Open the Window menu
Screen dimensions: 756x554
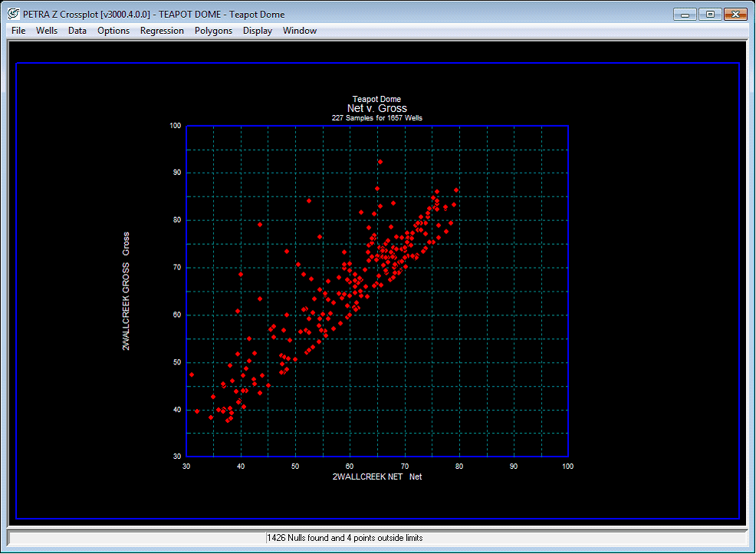(x=299, y=30)
